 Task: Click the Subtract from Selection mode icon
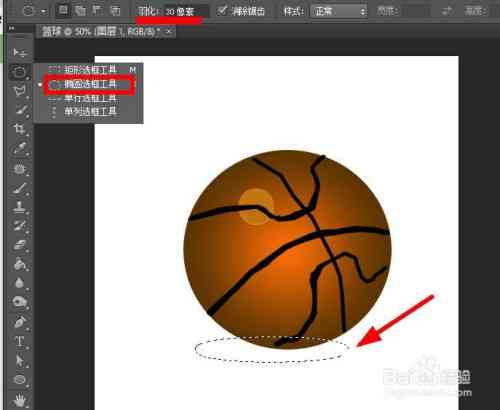[x=97, y=11]
